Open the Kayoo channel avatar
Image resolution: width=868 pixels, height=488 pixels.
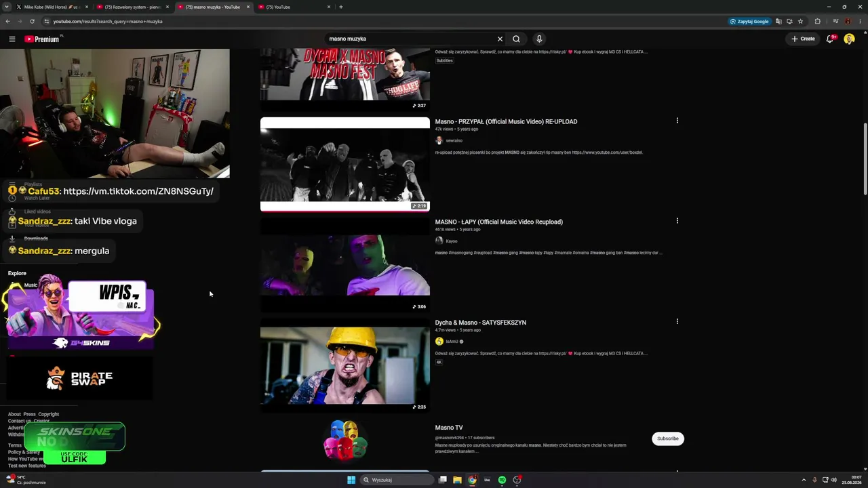click(x=439, y=241)
